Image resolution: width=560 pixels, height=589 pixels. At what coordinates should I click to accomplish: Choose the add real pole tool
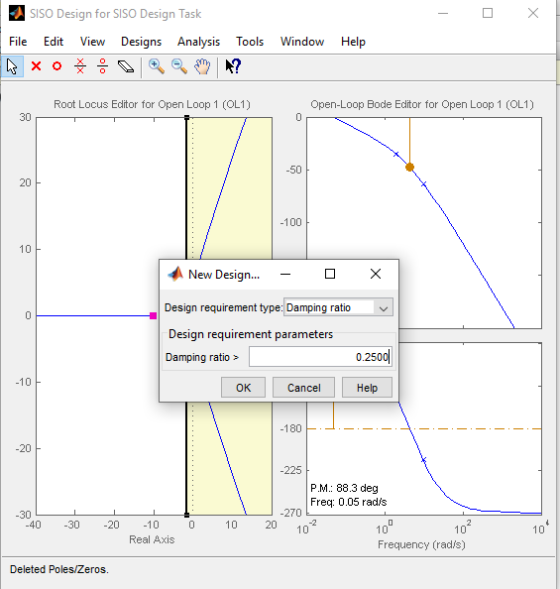click(36, 66)
